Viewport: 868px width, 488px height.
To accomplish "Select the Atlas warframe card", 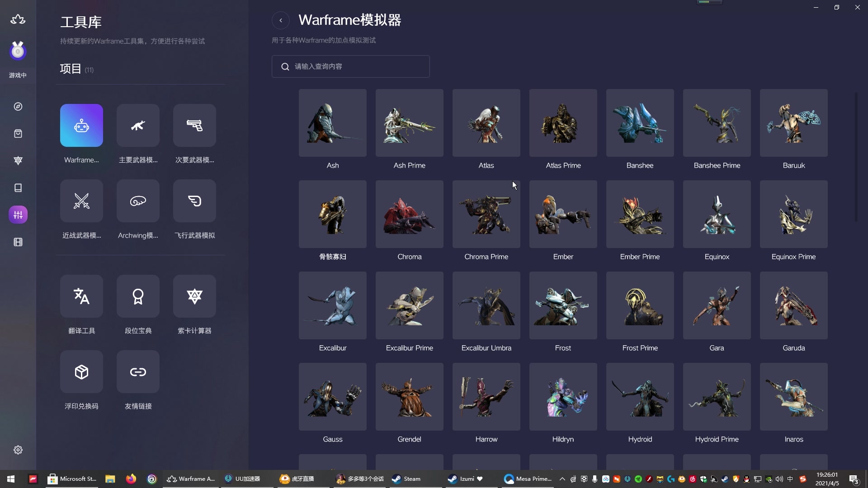I will tap(486, 123).
